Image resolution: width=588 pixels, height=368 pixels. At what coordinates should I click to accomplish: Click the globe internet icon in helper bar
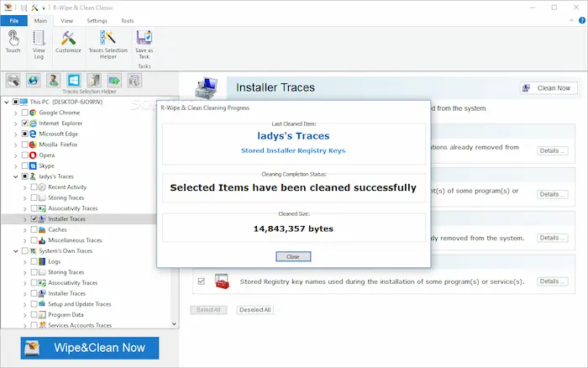point(34,81)
